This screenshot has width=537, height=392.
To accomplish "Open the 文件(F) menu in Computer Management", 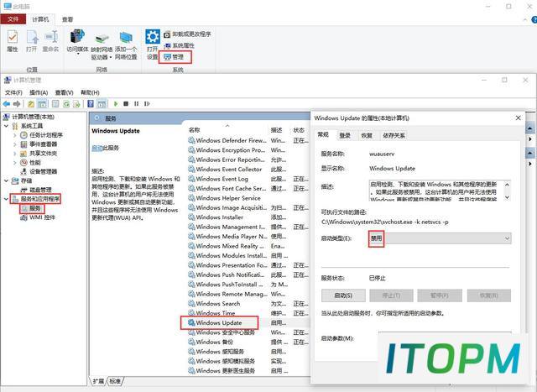I will (x=13, y=92).
